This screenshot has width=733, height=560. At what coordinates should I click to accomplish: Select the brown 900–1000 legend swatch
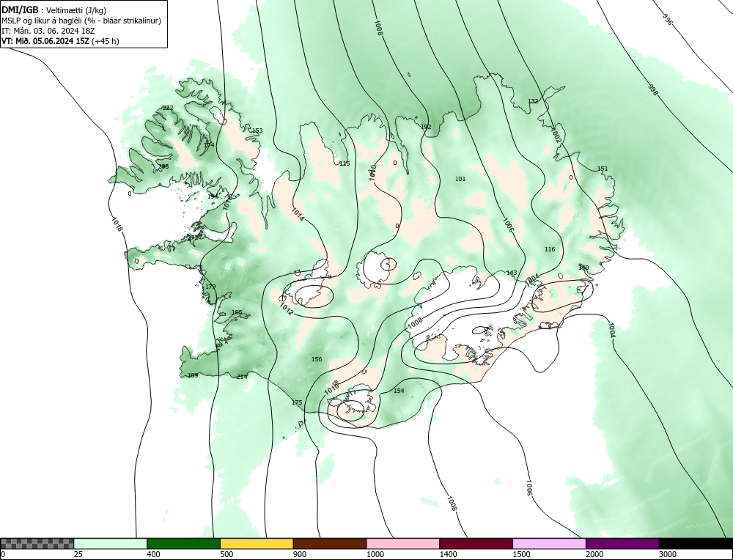point(330,544)
